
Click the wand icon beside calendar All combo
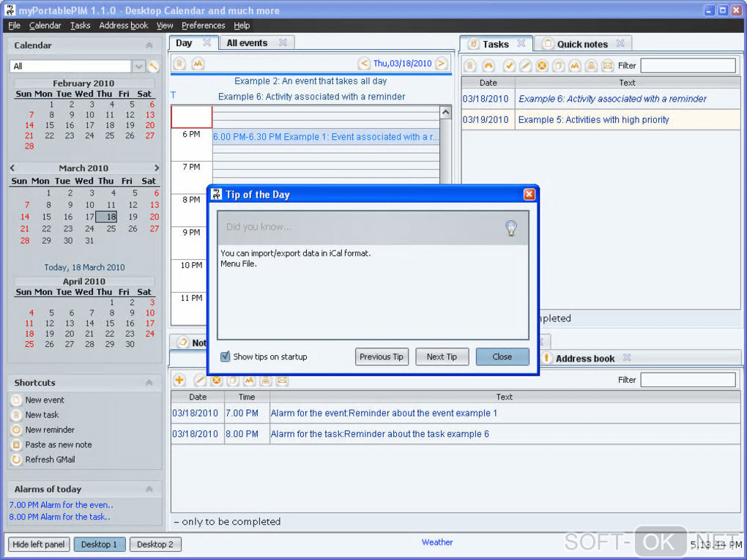pos(153,66)
